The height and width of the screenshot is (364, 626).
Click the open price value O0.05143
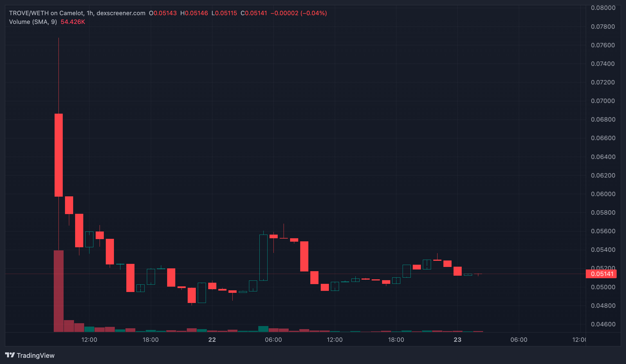click(163, 13)
